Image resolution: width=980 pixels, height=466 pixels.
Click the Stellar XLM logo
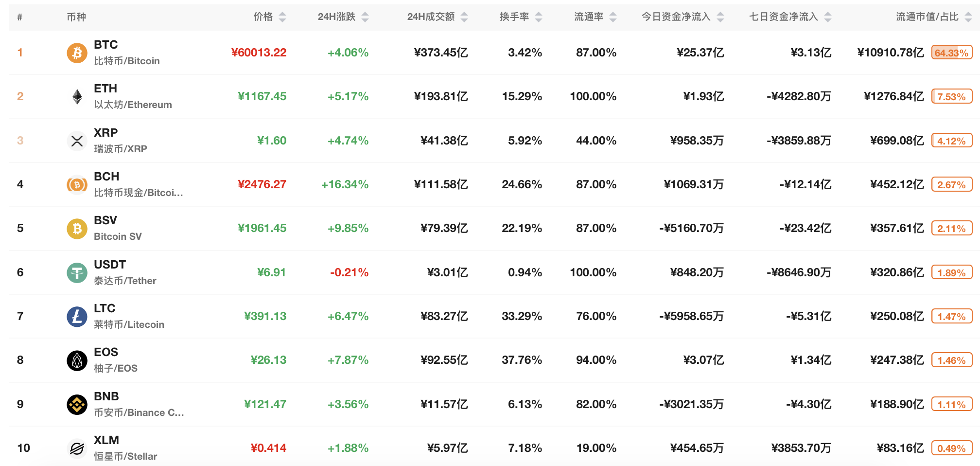pyautogui.click(x=77, y=448)
